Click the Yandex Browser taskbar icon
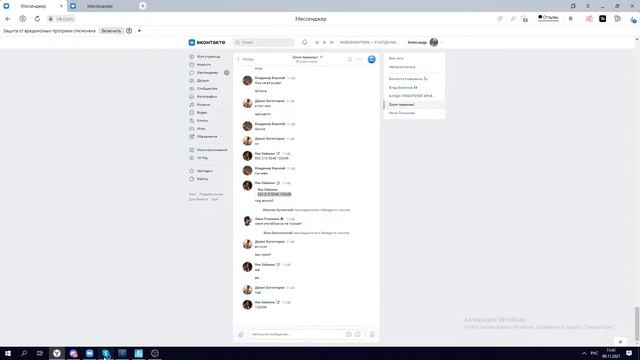 pos(57,353)
